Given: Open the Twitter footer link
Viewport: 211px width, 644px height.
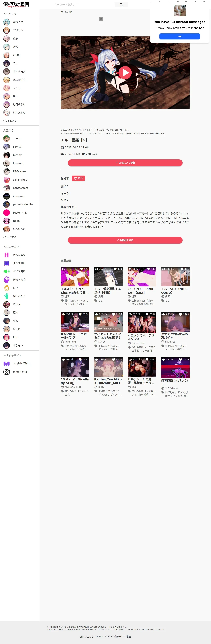Looking at the screenshot, I should [99, 637].
